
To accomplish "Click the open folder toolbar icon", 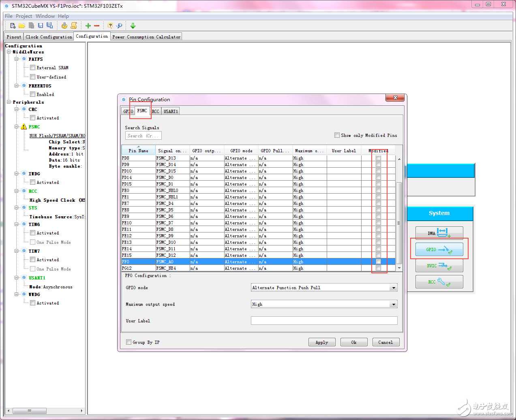I will coord(22,26).
